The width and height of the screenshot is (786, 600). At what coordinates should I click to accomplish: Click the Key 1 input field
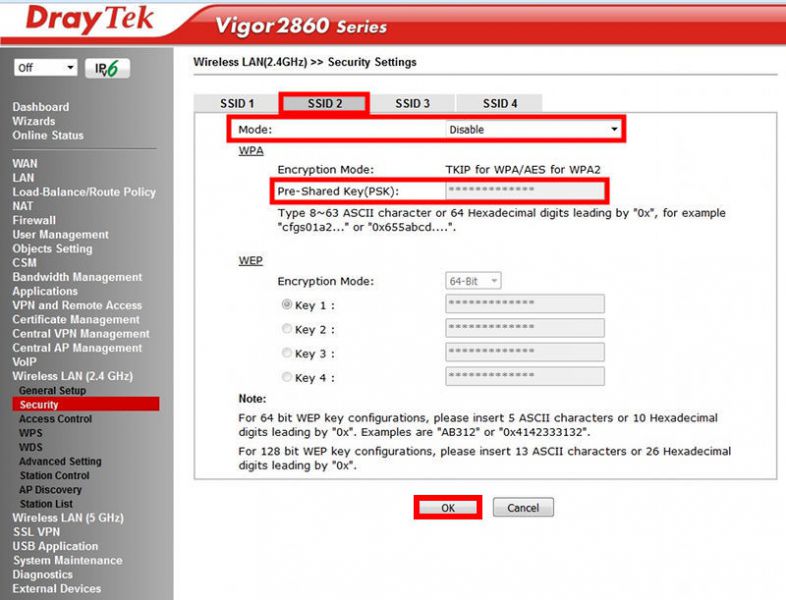pyautogui.click(x=524, y=304)
